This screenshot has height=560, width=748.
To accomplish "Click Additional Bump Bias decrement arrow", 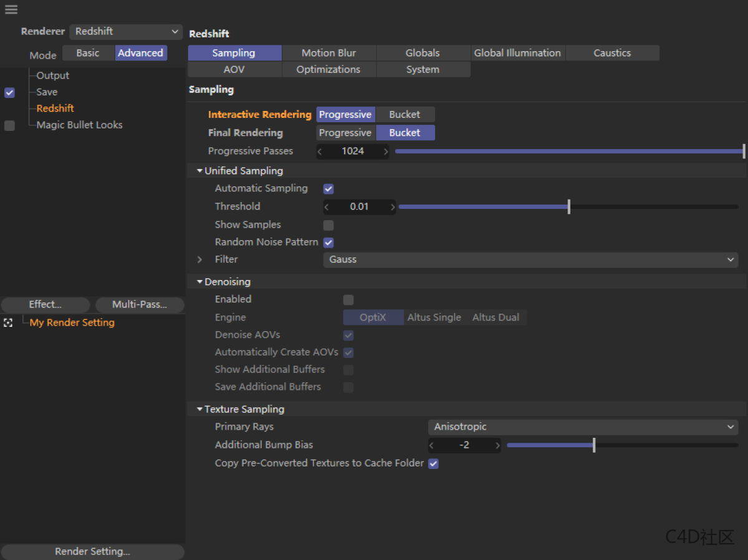I will pos(432,445).
